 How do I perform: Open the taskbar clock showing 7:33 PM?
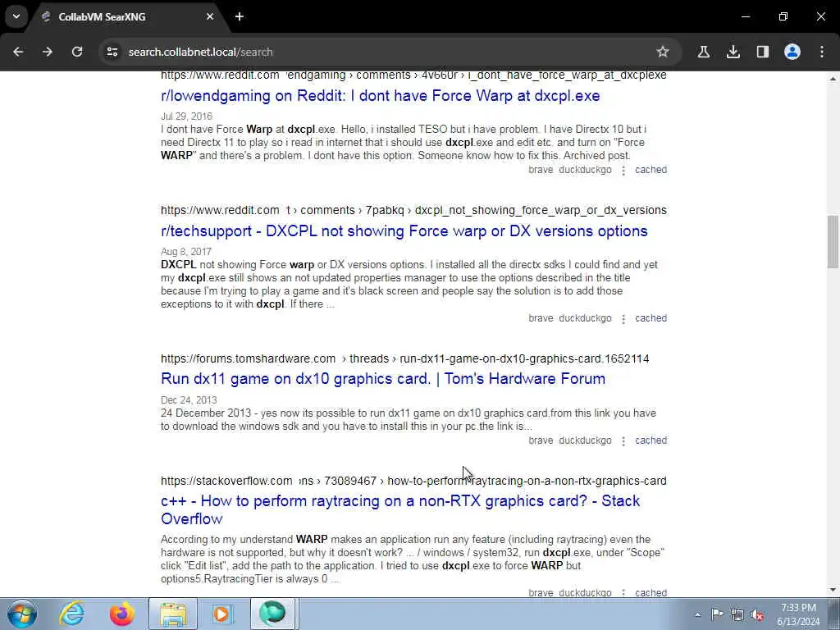click(x=798, y=614)
